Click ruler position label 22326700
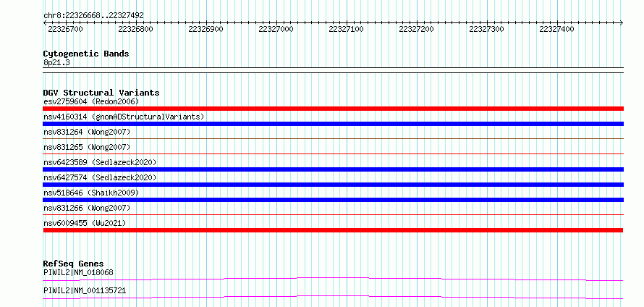644x307 pixels. (x=65, y=29)
